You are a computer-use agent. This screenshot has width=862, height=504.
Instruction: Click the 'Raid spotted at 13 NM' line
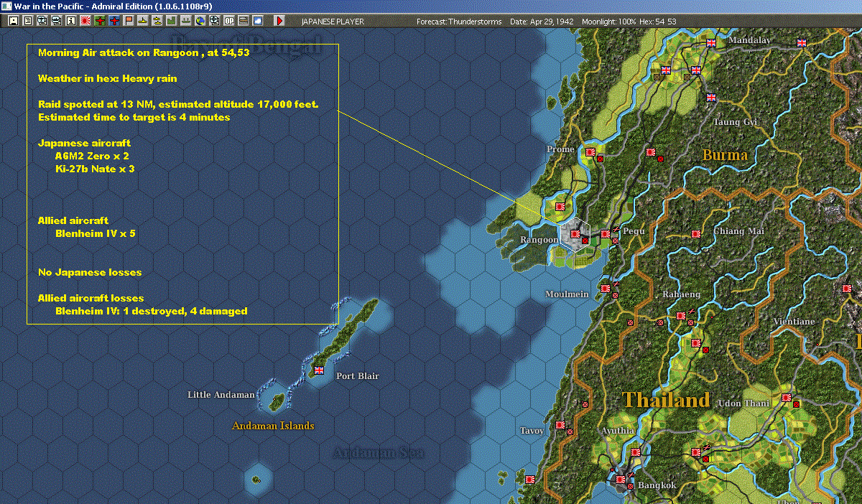tap(178, 105)
